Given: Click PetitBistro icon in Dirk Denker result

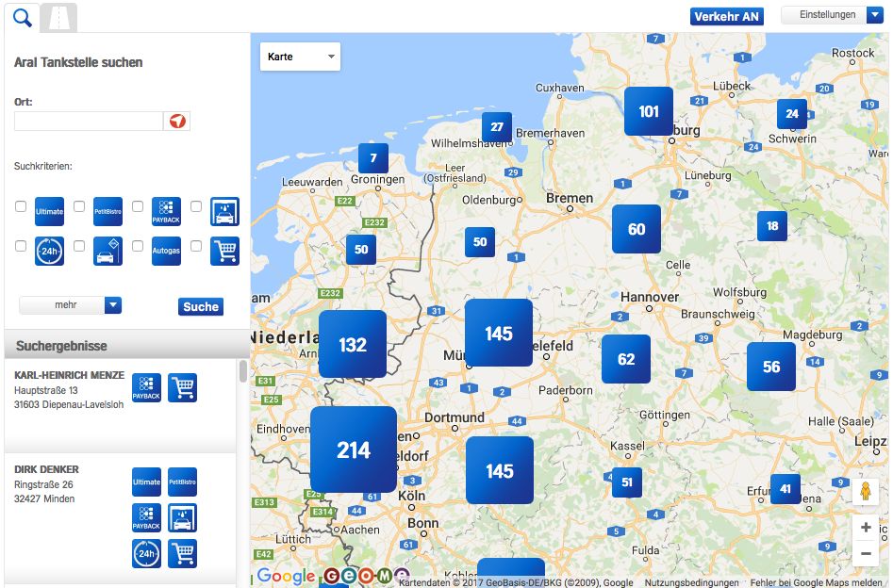Looking at the screenshot, I should [182, 482].
